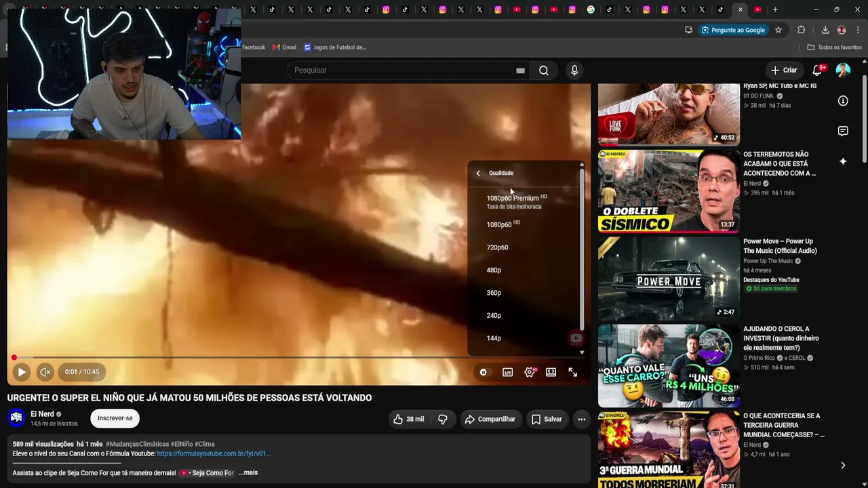
Task: Like the video with 38 mil thumbs up
Action: click(409, 420)
